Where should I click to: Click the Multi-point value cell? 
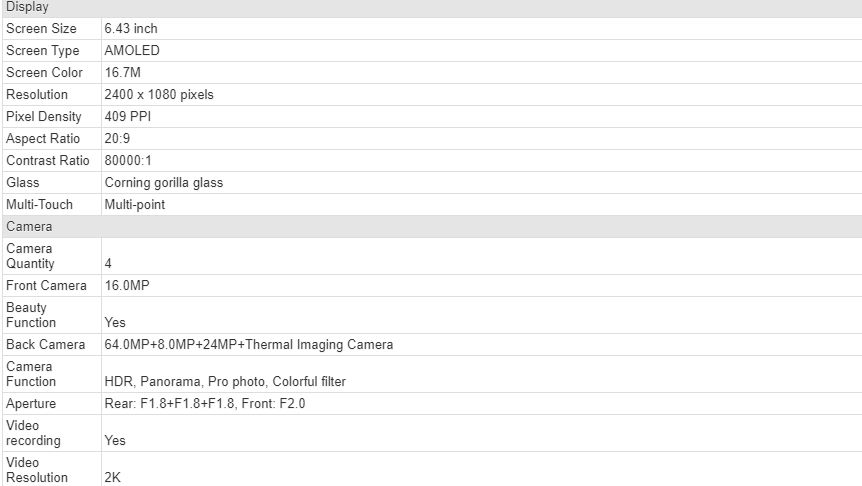tap(482, 205)
